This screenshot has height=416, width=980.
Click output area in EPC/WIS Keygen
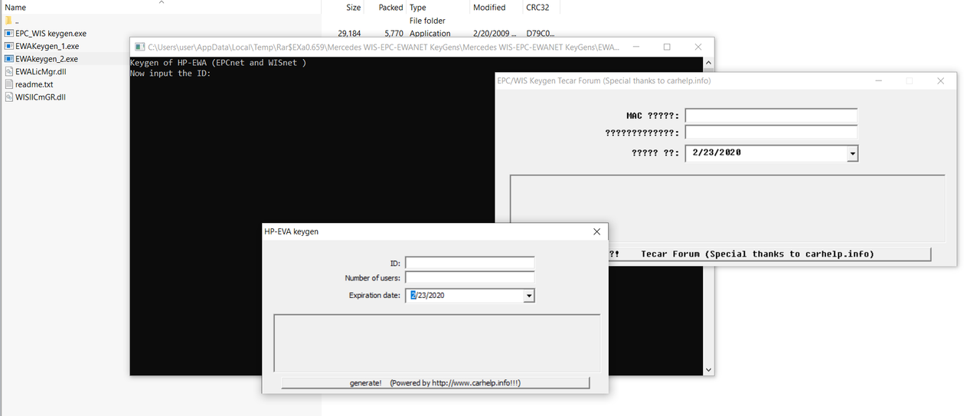tap(727, 208)
